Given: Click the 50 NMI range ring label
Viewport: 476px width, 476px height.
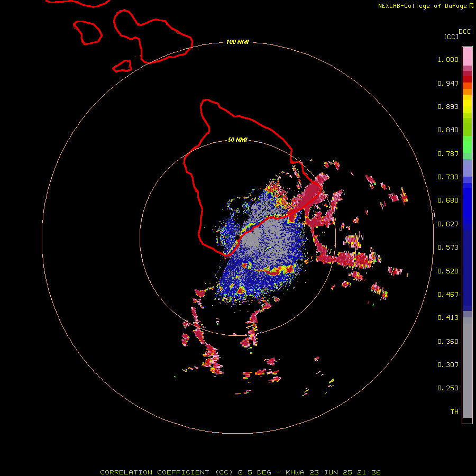Looking at the screenshot, I should pyautogui.click(x=237, y=140).
